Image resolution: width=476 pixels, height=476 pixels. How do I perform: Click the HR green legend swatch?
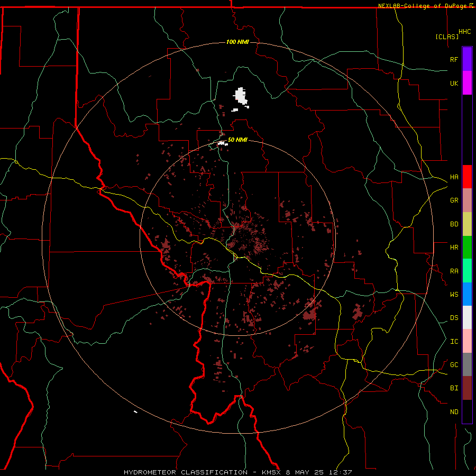click(x=467, y=248)
